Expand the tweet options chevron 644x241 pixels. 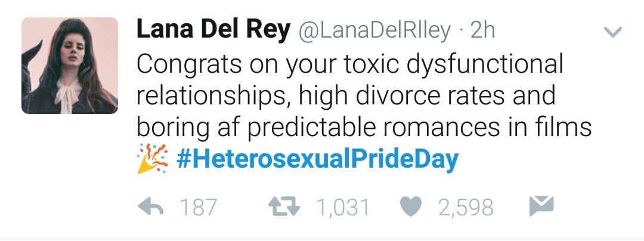point(613,32)
